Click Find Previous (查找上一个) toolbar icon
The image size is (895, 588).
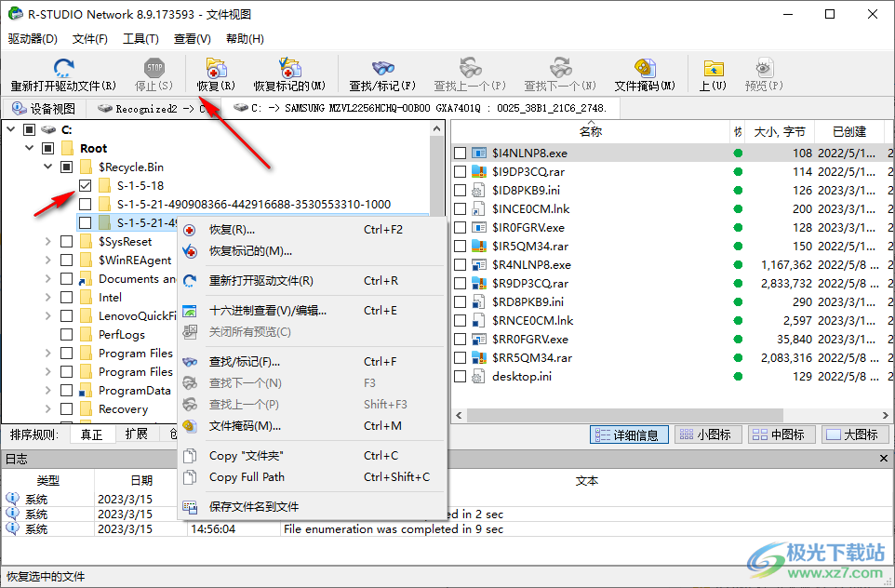[x=471, y=68]
